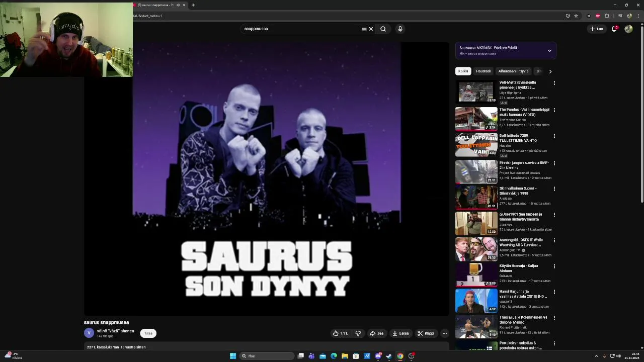The image size is (644, 362).
Task: Open options for Käytän Housuja video
Action: pos(554,266)
